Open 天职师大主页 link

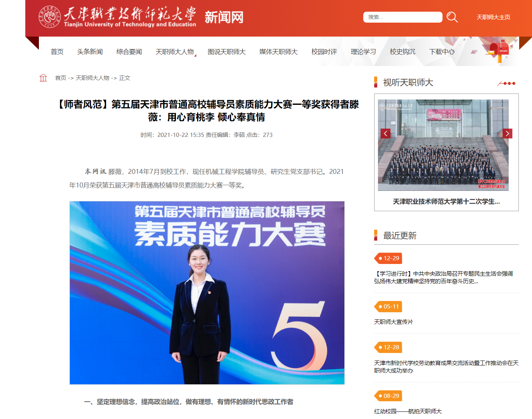493,17
